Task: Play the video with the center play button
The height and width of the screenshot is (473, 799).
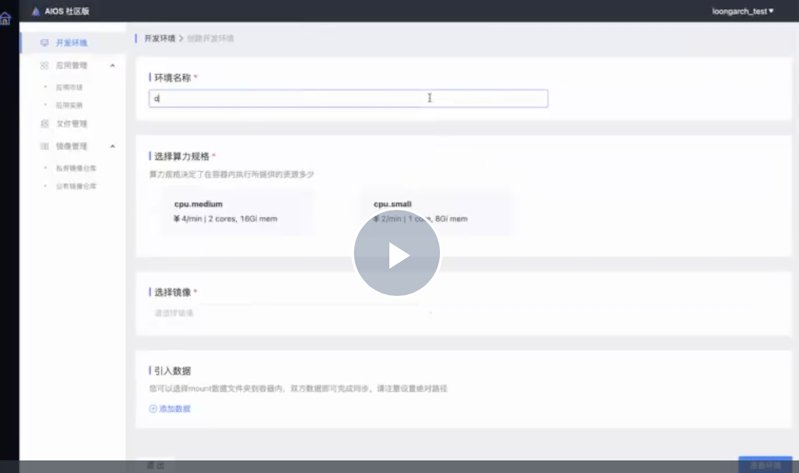Action: (397, 254)
